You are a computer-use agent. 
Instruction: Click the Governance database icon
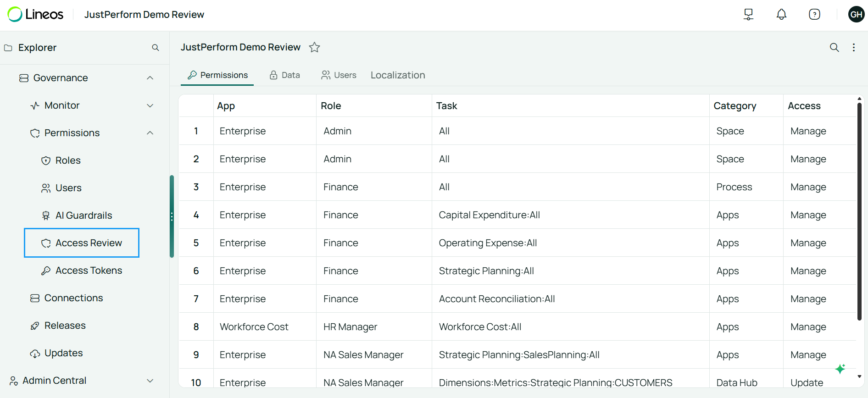point(24,78)
